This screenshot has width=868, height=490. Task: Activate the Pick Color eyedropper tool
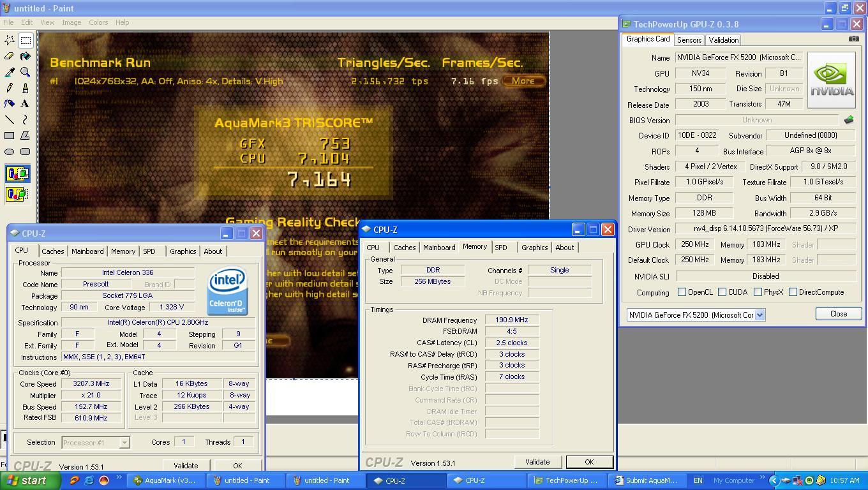click(x=10, y=72)
